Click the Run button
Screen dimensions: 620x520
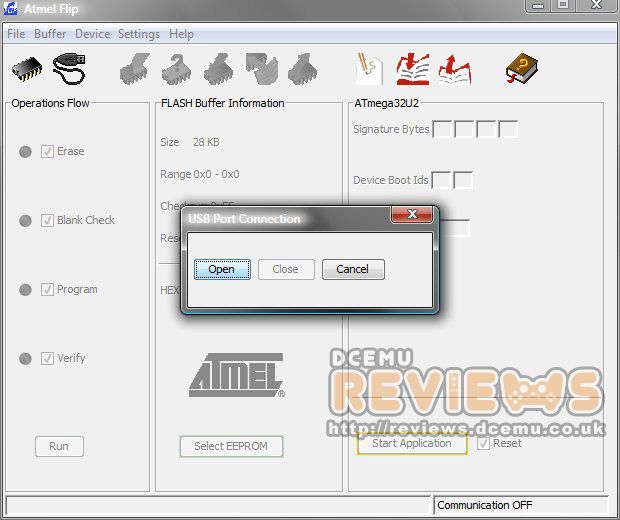(59, 446)
